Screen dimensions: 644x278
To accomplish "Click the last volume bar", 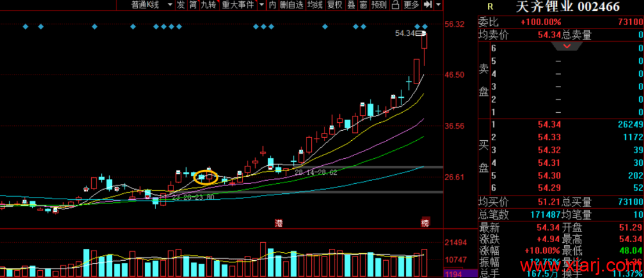I will 425,263.
